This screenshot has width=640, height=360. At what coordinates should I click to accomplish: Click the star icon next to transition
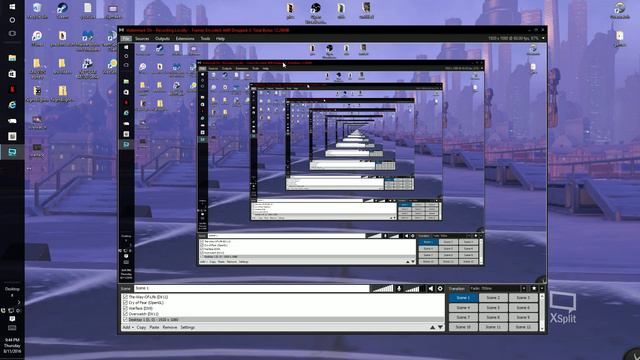[x=534, y=289]
